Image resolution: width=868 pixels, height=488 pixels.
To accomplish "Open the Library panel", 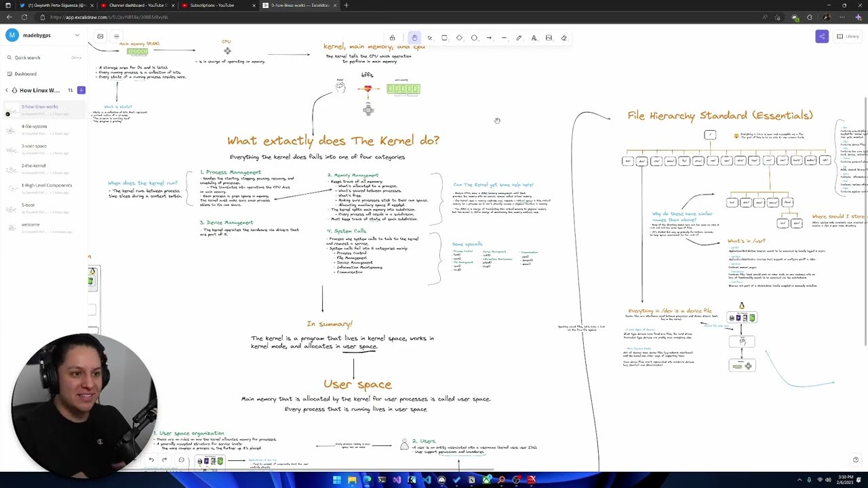I will [848, 37].
